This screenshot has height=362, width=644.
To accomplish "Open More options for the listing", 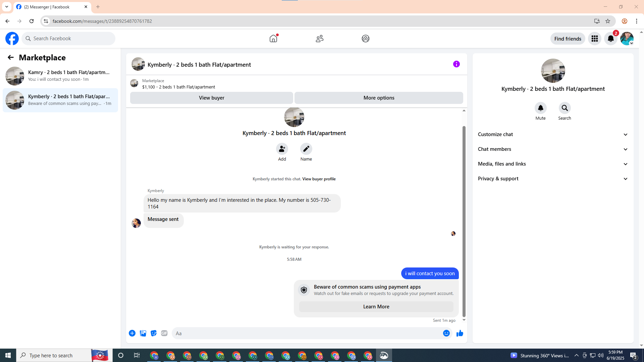I will 379,98.
